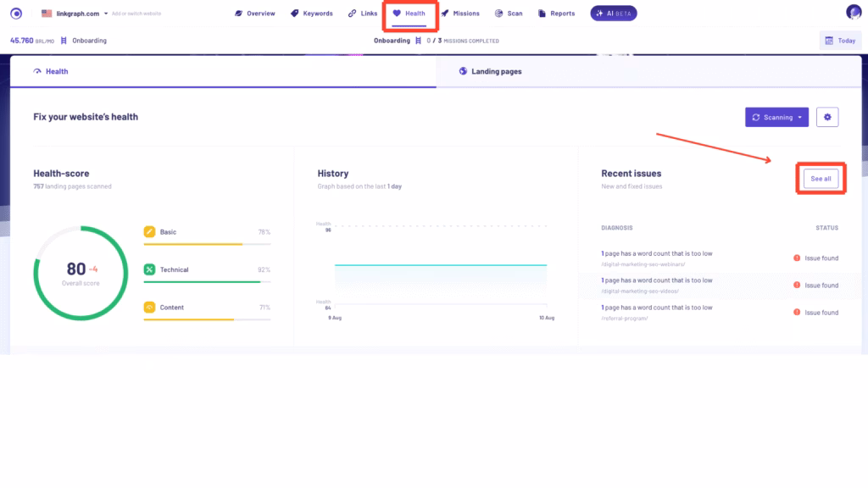Open the Overview section icon

[238, 13]
